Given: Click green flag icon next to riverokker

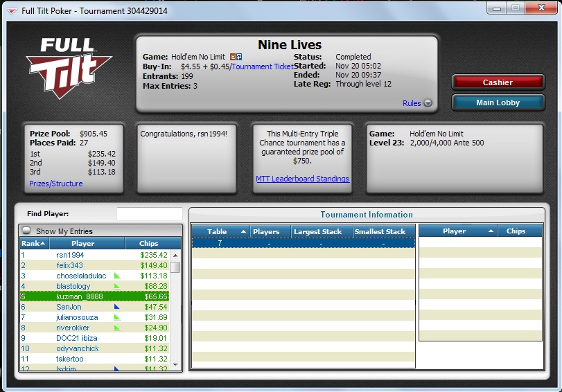Looking at the screenshot, I should 117,328.
